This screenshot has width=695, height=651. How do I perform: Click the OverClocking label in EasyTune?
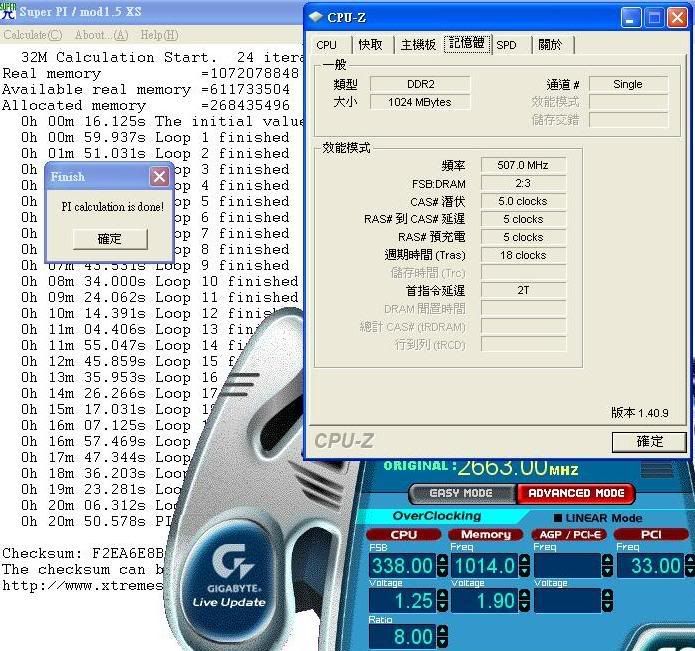[437, 516]
